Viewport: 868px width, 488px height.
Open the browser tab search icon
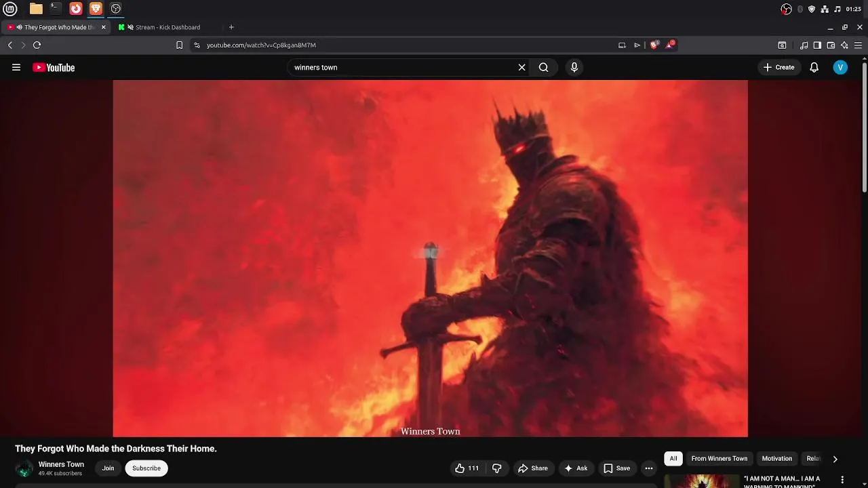(x=782, y=45)
